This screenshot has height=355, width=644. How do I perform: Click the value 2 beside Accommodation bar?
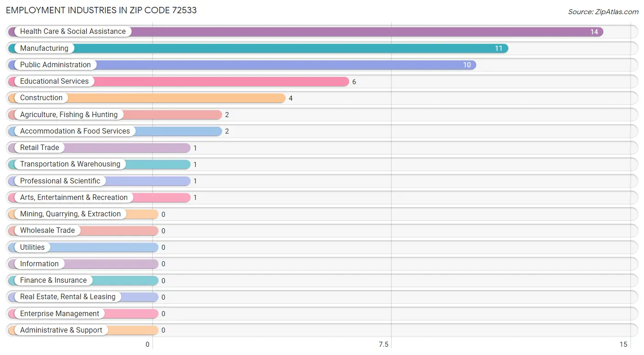(x=227, y=131)
